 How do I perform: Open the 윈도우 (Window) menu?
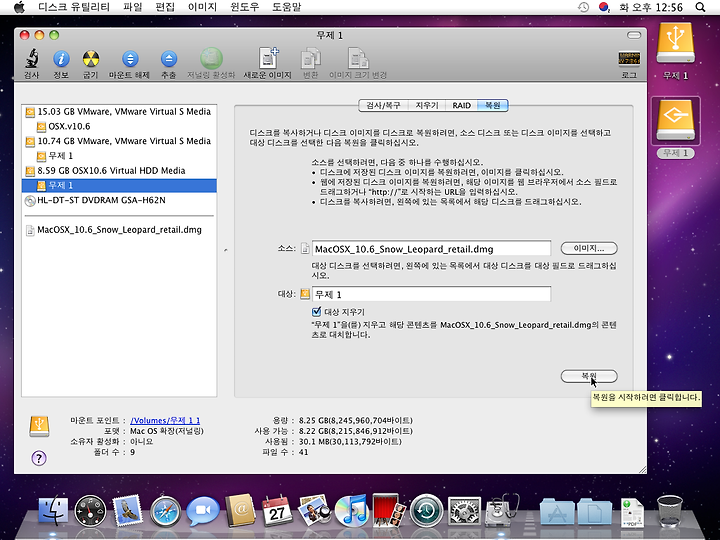click(x=244, y=7)
